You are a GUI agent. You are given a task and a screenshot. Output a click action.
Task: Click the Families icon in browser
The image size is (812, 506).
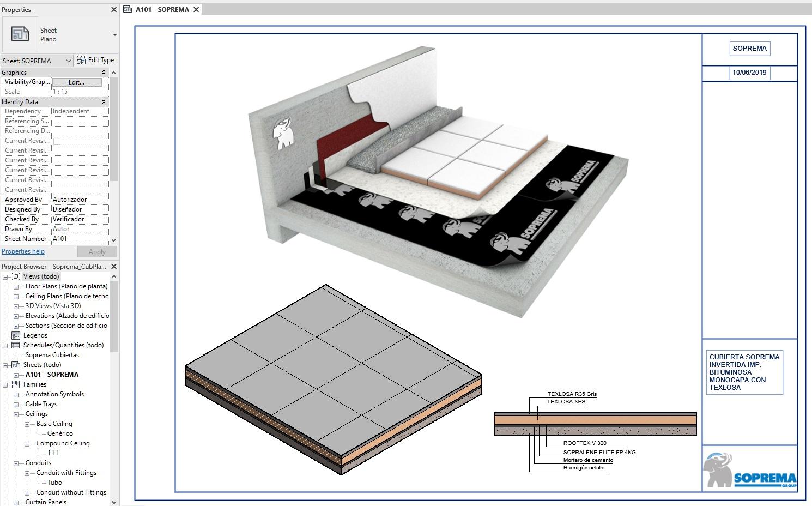pos(16,384)
